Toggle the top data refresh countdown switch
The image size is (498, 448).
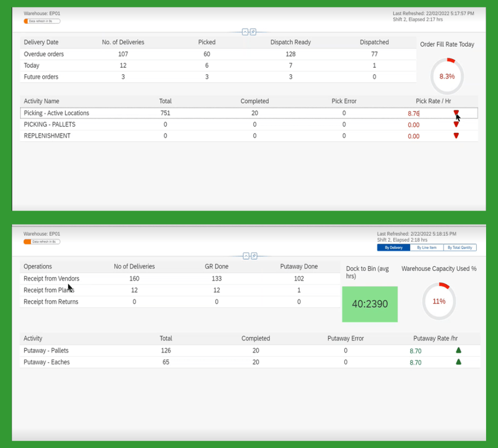(x=42, y=21)
